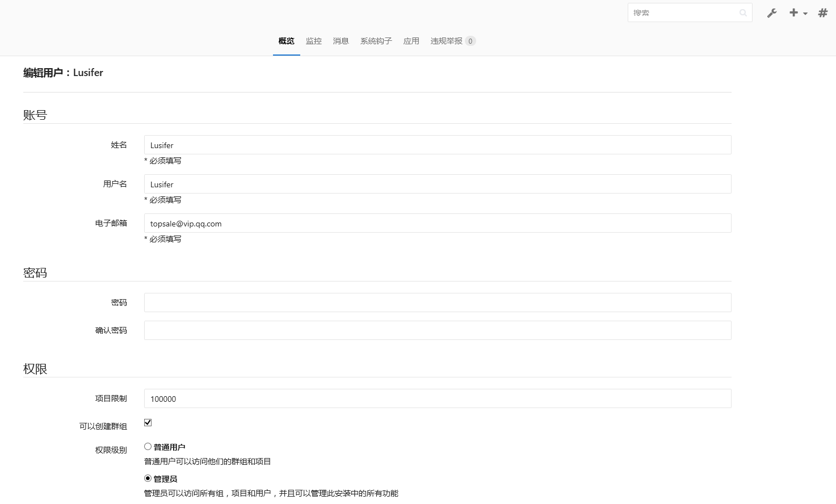Click the 可以创建群组 label text
The image size is (836, 504).
(x=103, y=426)
